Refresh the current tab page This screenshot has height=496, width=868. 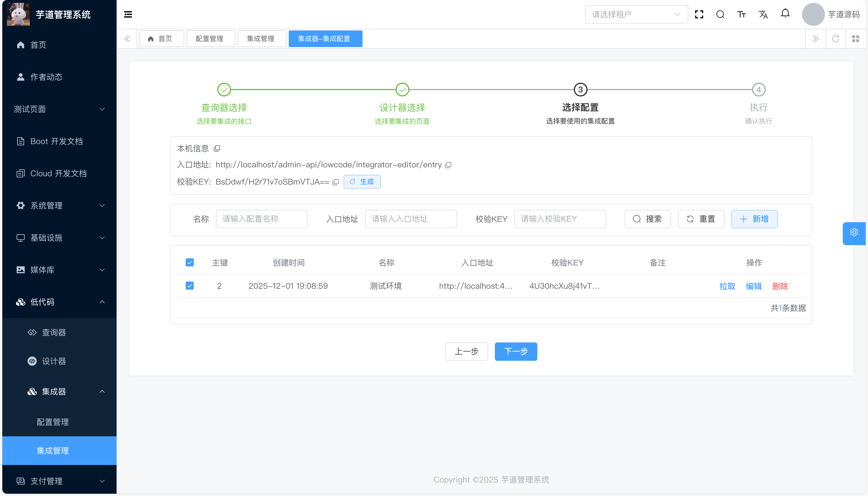coord(835,39)
